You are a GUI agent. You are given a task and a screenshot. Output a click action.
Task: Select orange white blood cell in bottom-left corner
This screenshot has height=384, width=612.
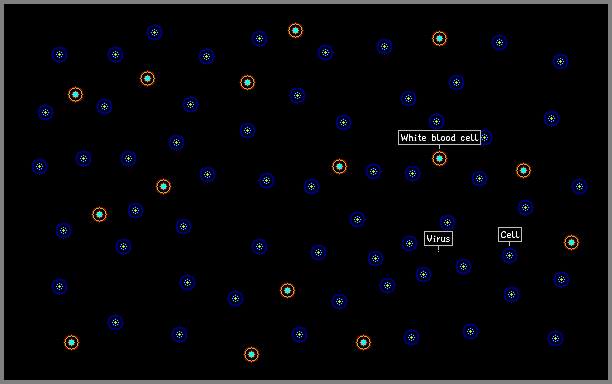tap(71, 342)
